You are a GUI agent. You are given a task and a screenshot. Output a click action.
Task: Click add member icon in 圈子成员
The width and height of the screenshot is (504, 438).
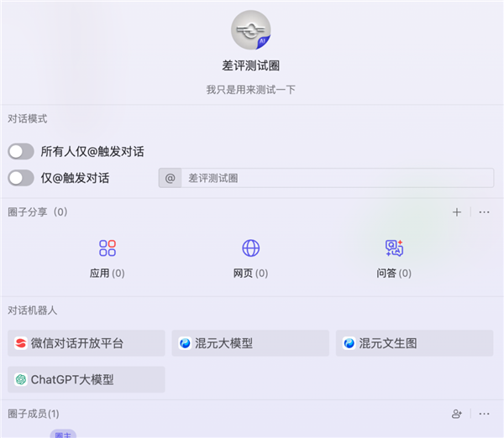[457, 414]
